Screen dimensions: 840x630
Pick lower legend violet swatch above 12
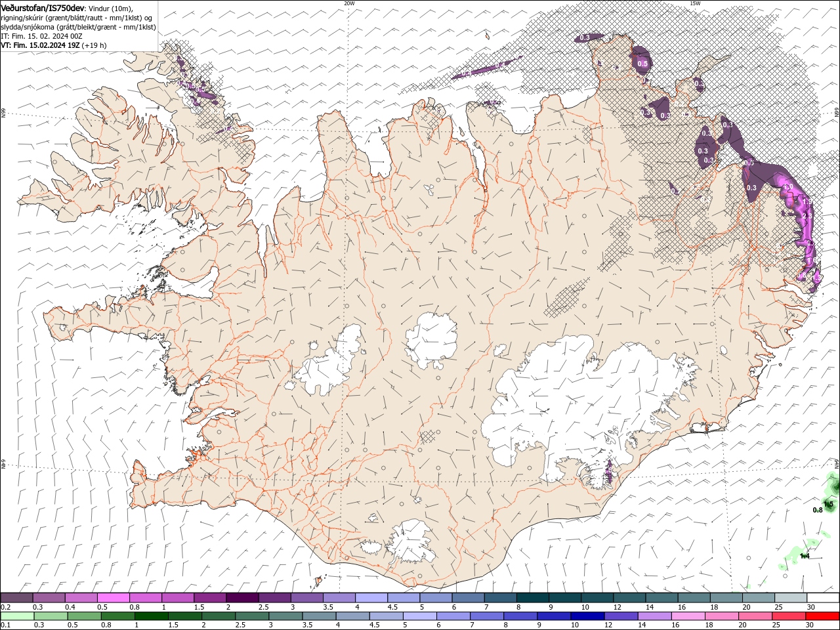point(621,616)
